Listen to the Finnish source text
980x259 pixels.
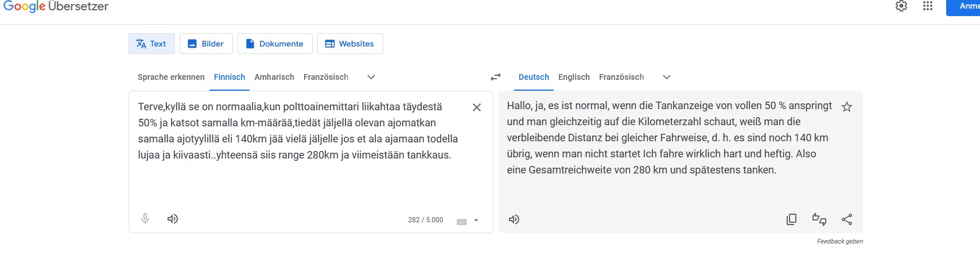pyautogui.click(x=173, y=219)
